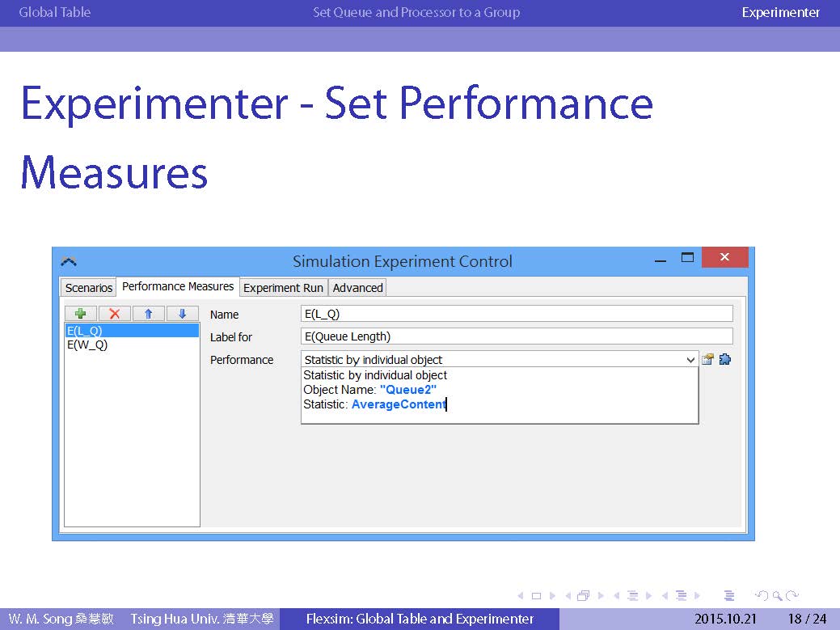
Task: Click the Beamer previous slide arrow
Action: 518,596
